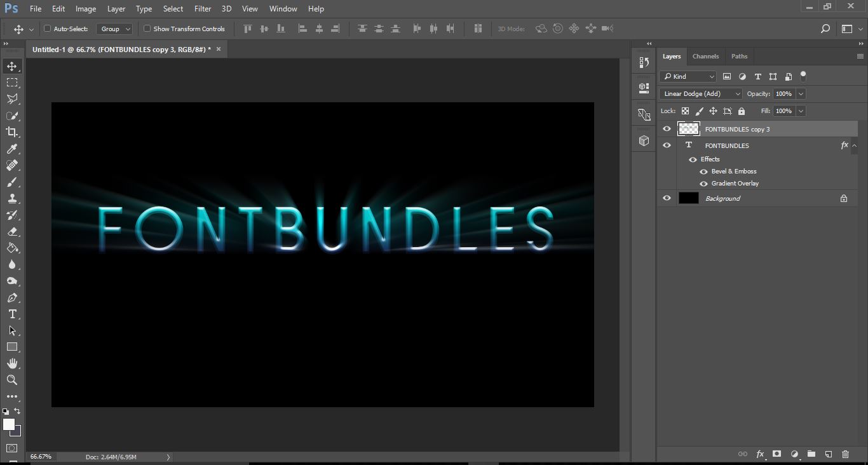Hide the Bevel & Emboss effect
Image resolution: width=868 pixels, height=465 pixels.
coord(703,172)
